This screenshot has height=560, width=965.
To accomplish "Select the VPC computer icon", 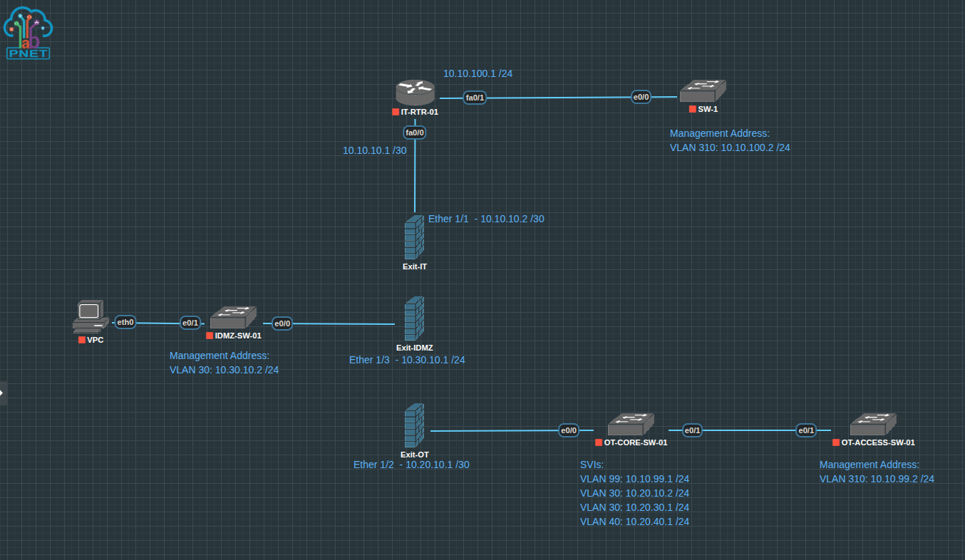I will (91, 317).
